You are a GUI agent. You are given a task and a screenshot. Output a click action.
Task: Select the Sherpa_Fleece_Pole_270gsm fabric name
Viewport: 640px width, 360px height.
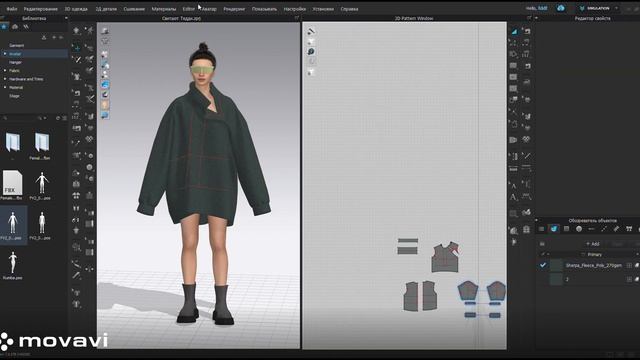[593, 265]
